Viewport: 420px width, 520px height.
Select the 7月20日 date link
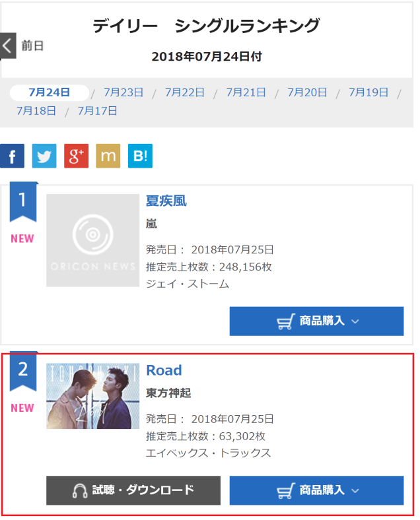click(307, 92)
